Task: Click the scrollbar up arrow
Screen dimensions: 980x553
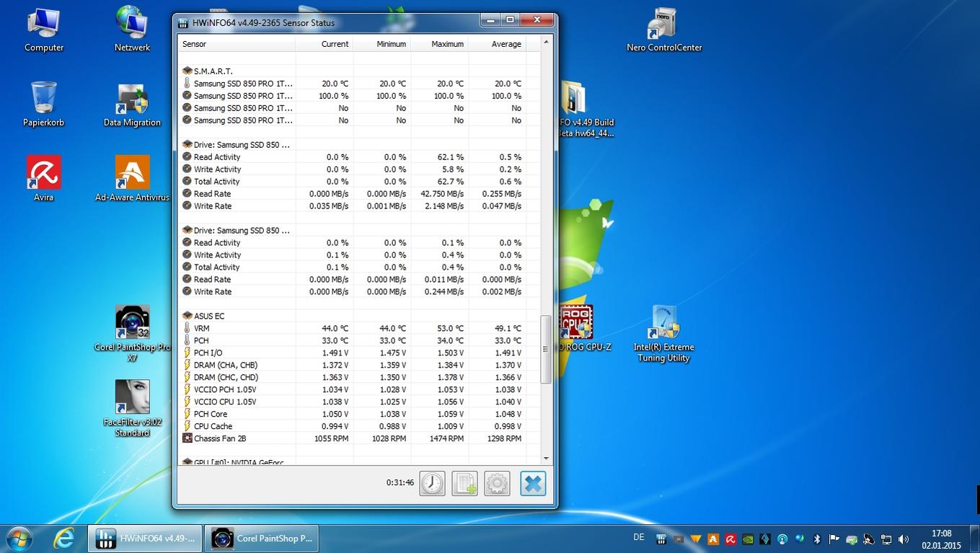Action: tap(546, 43)
